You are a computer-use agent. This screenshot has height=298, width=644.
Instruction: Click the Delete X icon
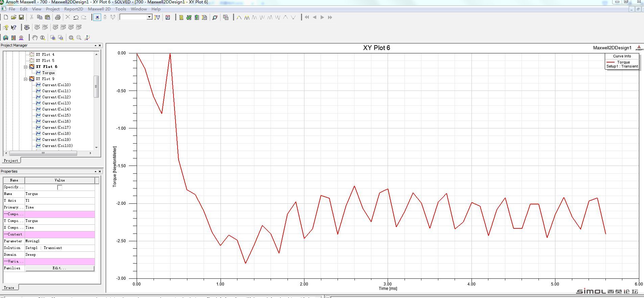pyautogui.click(x=68, y=17)
